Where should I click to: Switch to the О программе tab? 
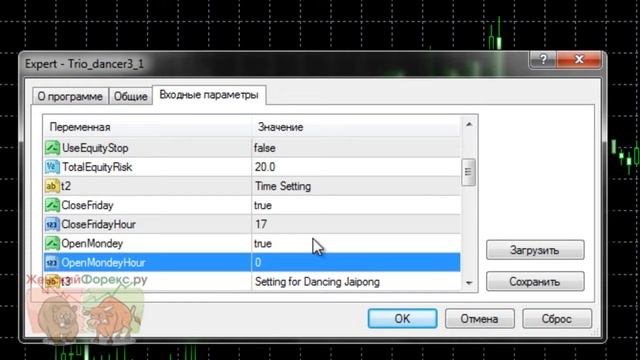pyautogui.click(x=70, y=96)
